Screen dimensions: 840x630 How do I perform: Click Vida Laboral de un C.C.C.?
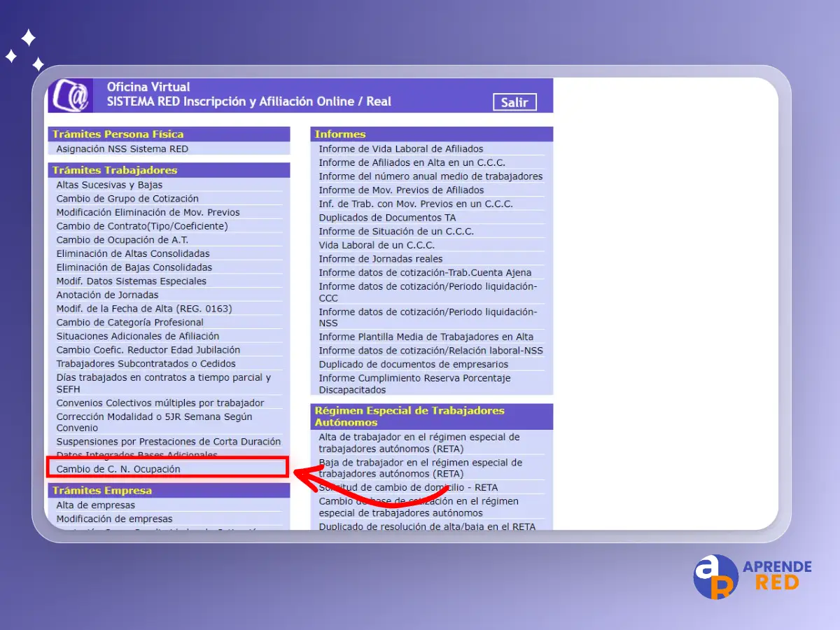377,245
